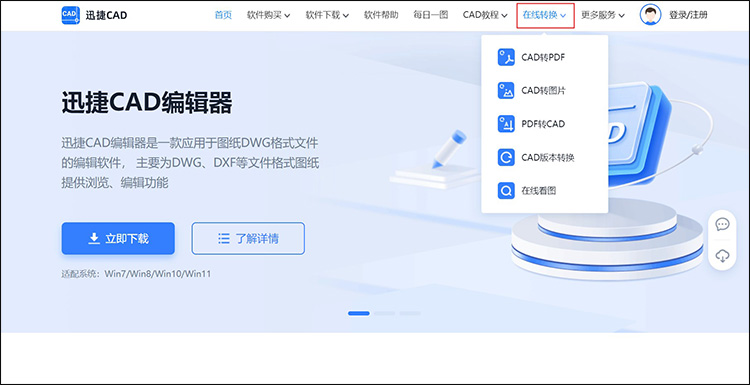Expand the 软件下载 dropdown menu
Viewport: 750px width, 385px height.
click(327, 15)
